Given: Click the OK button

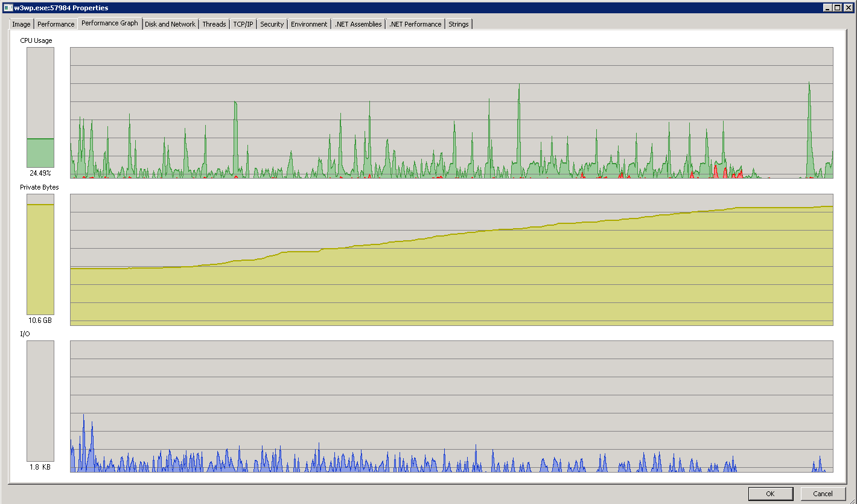Looking at the screenshot, I should coord(770,494).
